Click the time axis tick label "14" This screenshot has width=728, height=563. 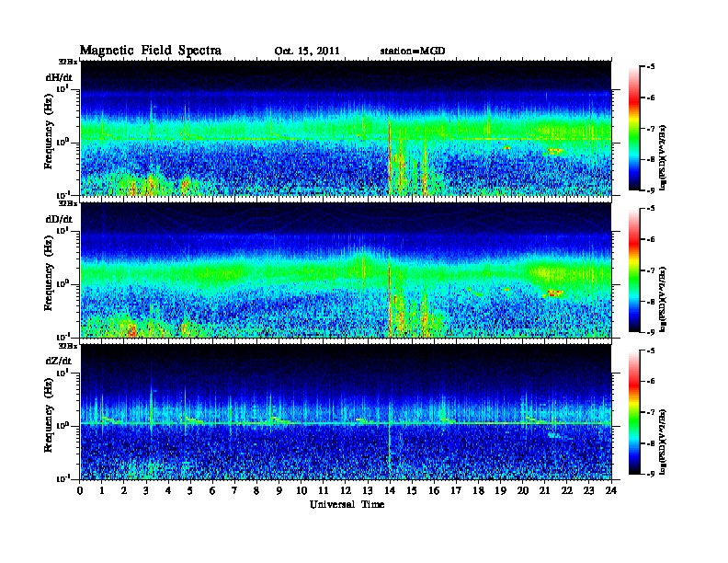point(390,491)
